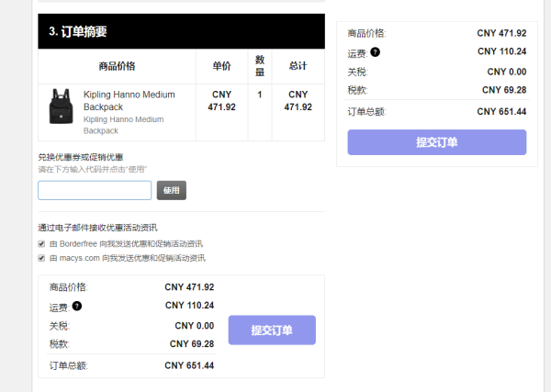Click shipping help icon in bottom summary

pyautogui.click(x=77, y=306)
